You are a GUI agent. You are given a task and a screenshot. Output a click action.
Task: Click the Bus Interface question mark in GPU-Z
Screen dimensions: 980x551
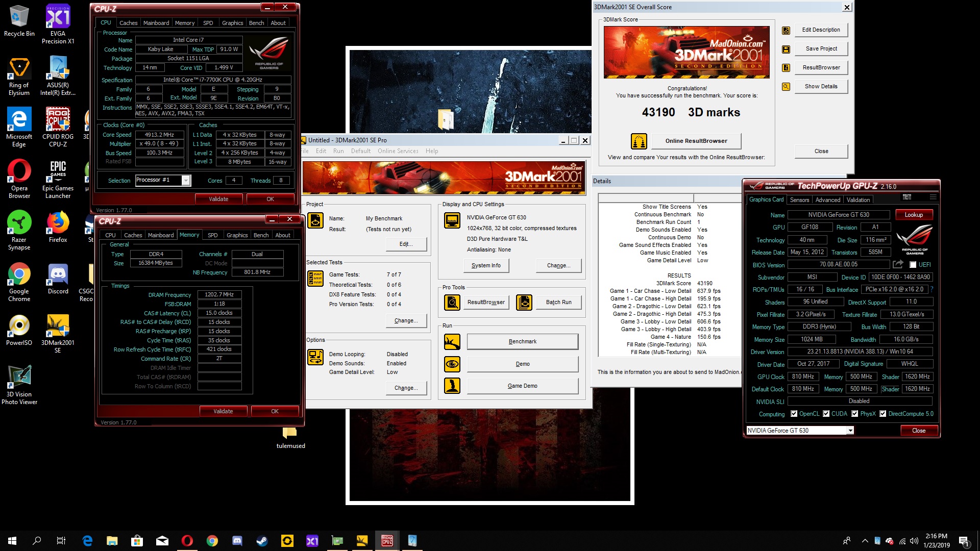click(932, 289)
